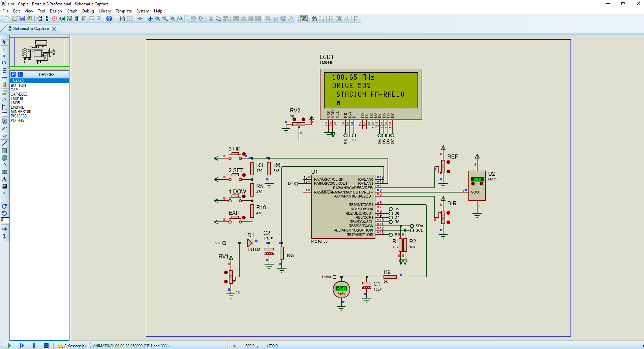The height and width of the screenshot is (349, 644).
Task: Save the project with the floppy disk icon
Action: [22, 19]
